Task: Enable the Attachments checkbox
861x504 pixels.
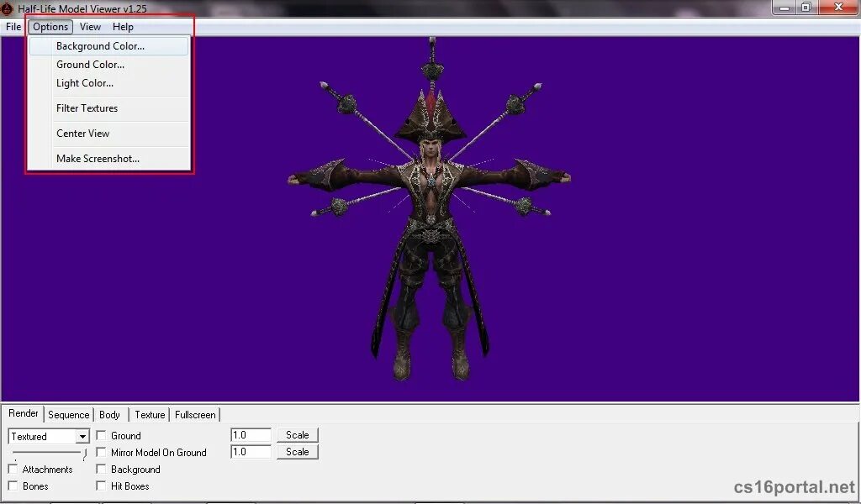Action: (13, 470)
